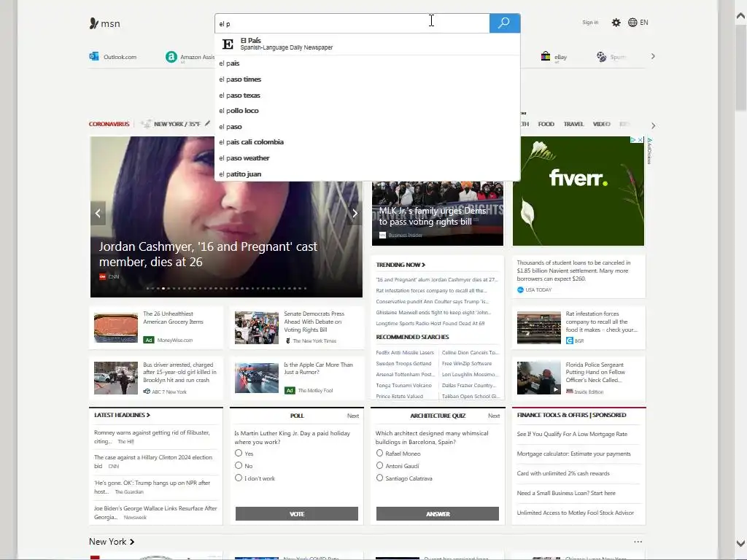Screen dimensions: 747x560
Task: Open 'The 26 Unhealthiest American Grocery Items'
Action: 156,327
